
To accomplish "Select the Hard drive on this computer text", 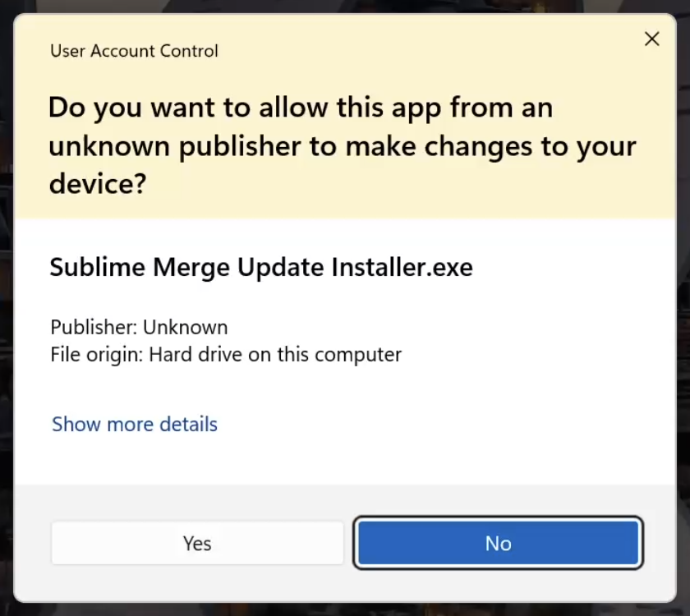I will point(275,355).
